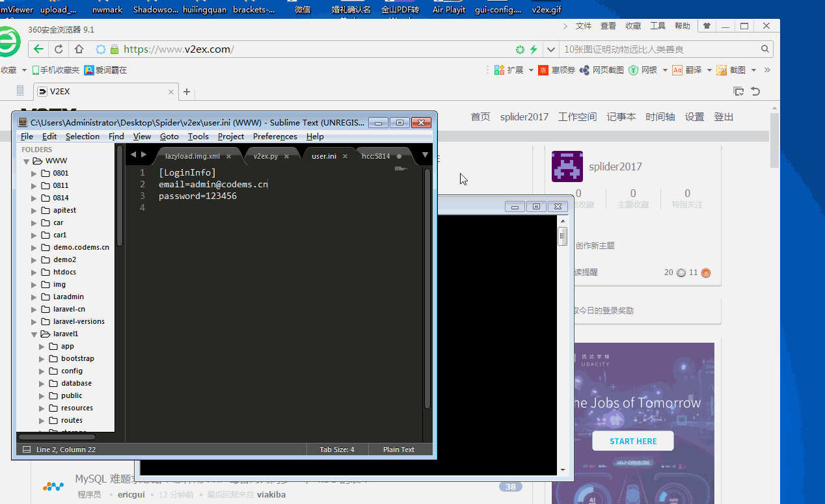Open the Sublime tab list dropdown arrow
Screen dimensions: 825x504
(425, 155)
